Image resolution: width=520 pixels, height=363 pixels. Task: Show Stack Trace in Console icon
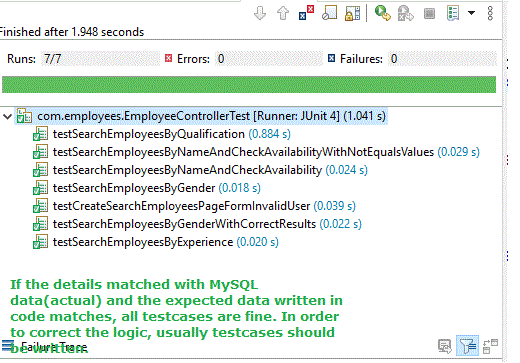click(445, 346)
